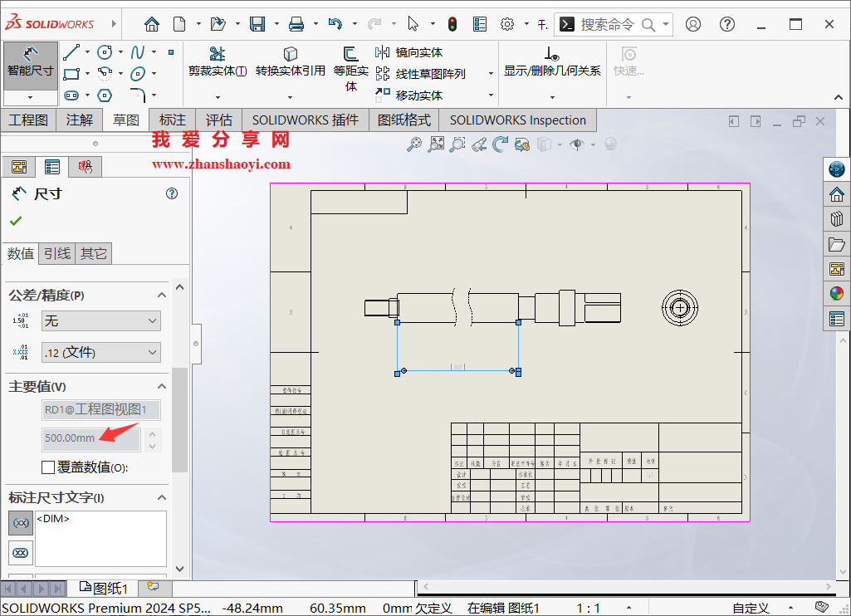The image size is (851, 616).
Task: Select the Spline sketch tool
Action: point(139,52)
